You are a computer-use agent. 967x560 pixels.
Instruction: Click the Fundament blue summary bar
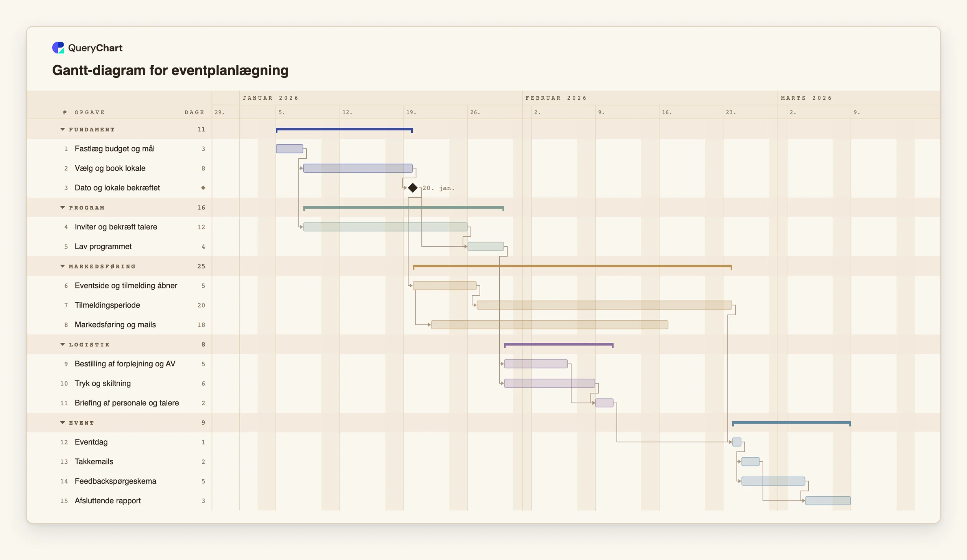[344, 130]
